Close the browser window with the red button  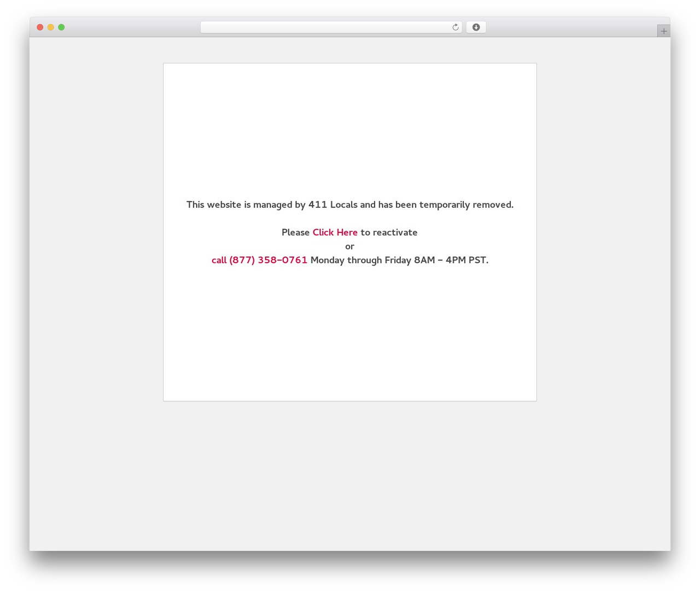click(40, 27)
